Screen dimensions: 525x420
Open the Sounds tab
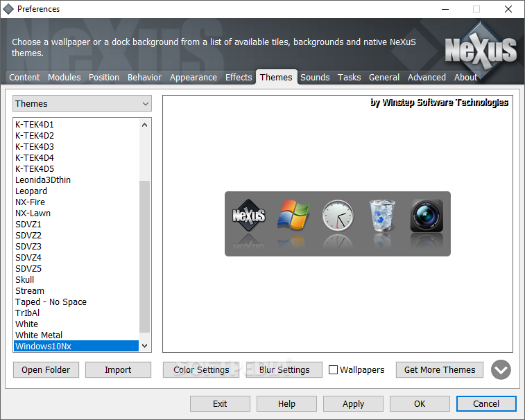[315, 78]
